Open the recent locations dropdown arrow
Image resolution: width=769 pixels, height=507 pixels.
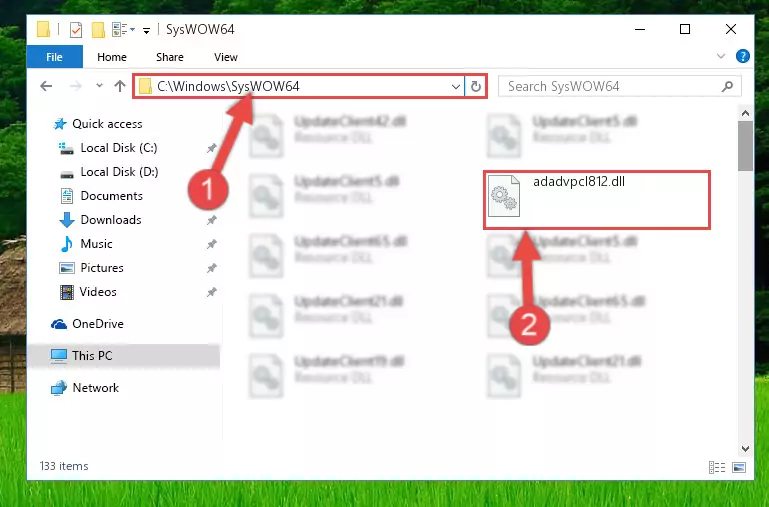tap(99, 86)
